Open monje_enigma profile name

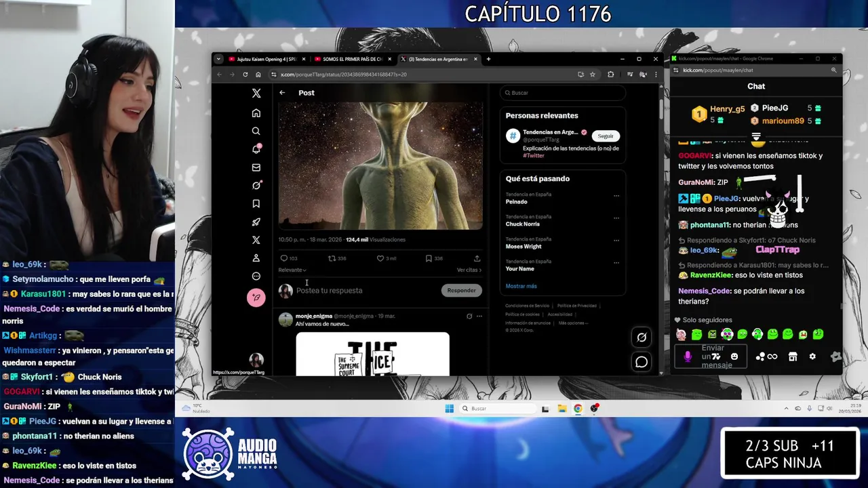point(314,316)
